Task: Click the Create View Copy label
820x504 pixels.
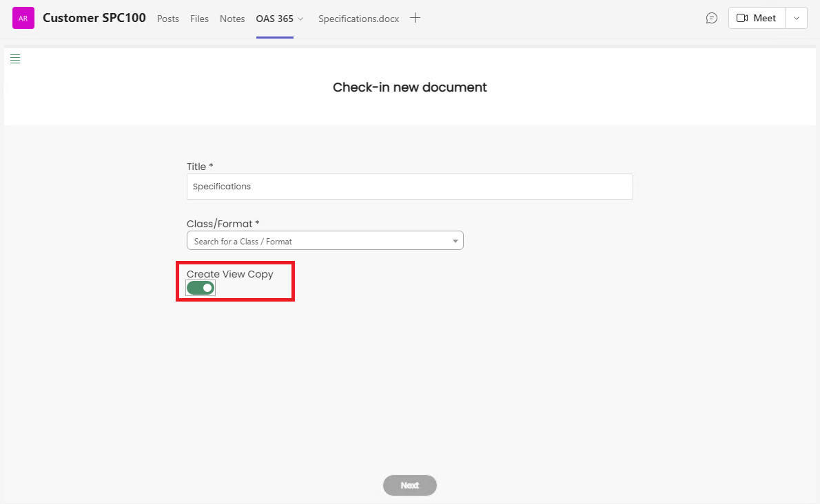Action: [230, 274]
